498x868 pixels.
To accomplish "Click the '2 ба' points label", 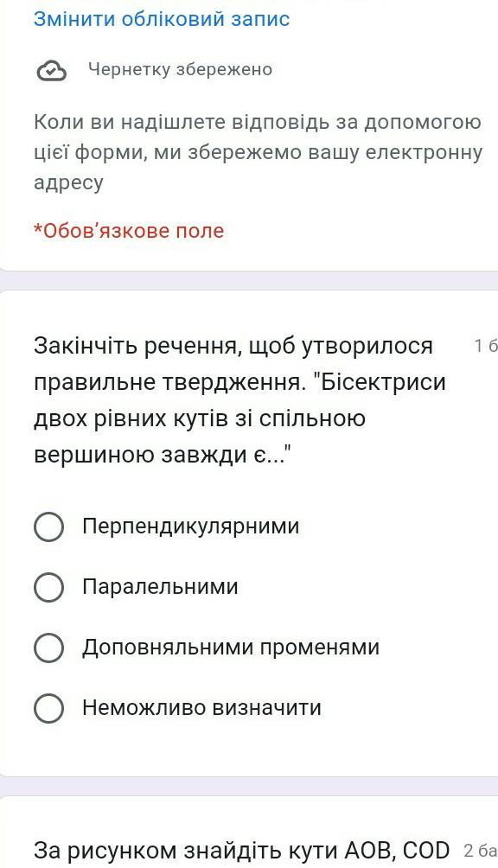I will tap(481, 850).
